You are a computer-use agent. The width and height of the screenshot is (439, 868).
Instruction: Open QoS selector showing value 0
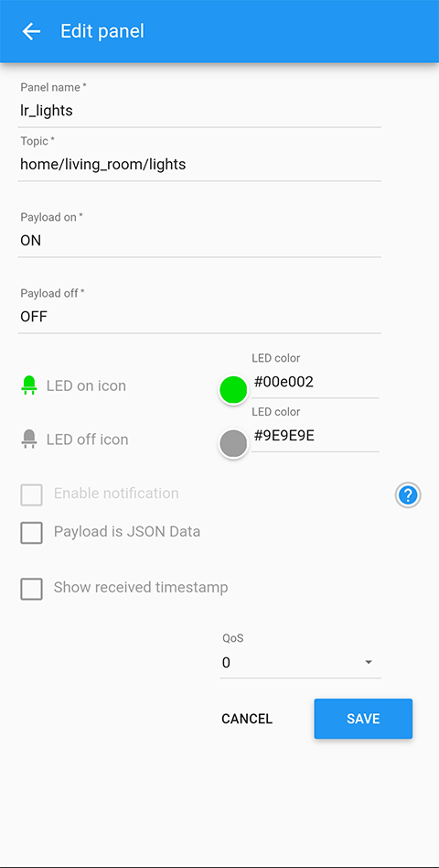coord(300,662)
